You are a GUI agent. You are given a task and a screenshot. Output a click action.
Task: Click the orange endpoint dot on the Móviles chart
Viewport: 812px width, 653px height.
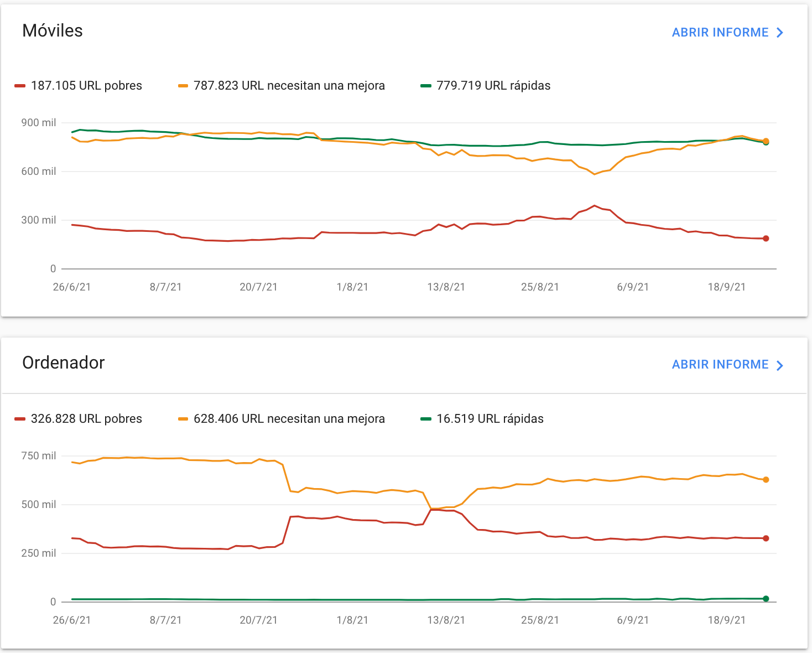click(x=765, y=141)
